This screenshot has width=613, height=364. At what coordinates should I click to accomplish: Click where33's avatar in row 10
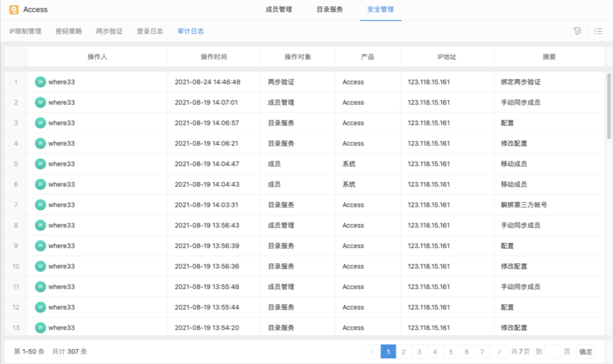click(x=40, y=266)
